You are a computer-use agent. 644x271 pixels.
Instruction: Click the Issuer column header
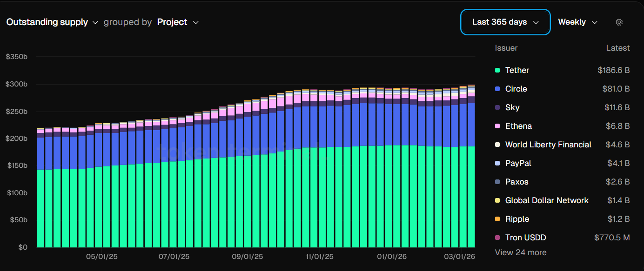pyautogui.click(x=506, y=48)
